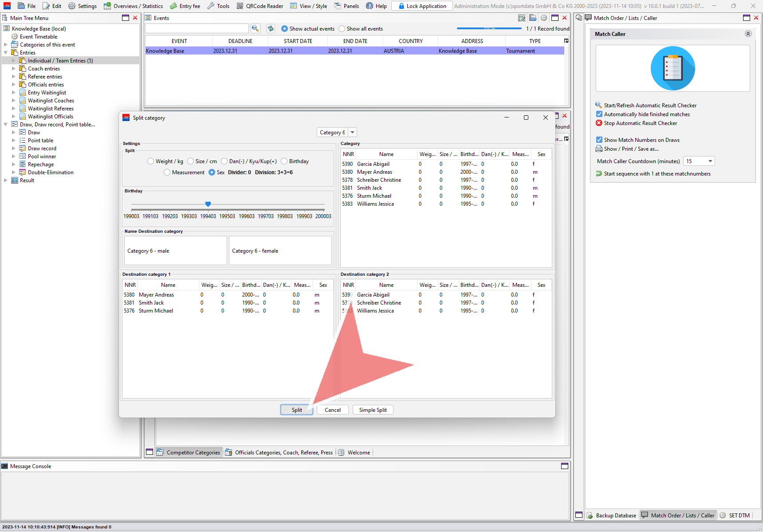Screen dimensions: 763x532
Task: Click the search magnifier icon in Events
Action: pyautogui.click(x=255, y=28)
